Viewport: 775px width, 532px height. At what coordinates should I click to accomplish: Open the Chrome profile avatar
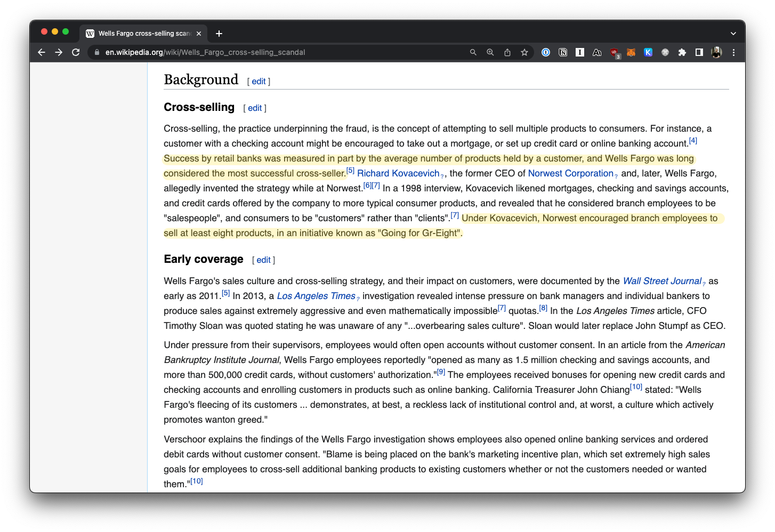point(716,52)
